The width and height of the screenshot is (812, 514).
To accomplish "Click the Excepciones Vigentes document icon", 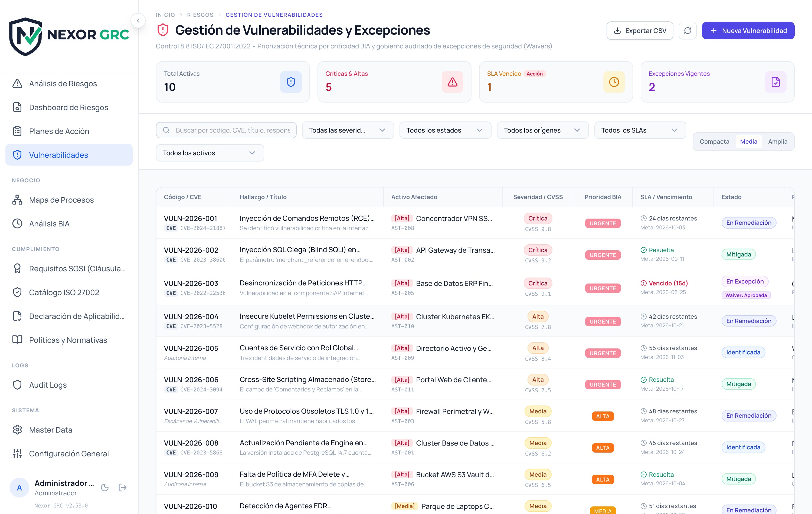I will click(775, 82).
